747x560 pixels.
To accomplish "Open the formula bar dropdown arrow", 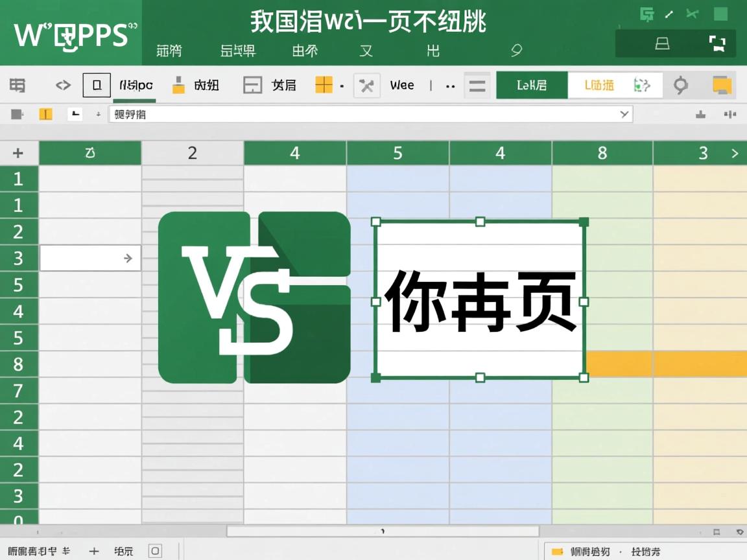I will (x=623, y=114).
